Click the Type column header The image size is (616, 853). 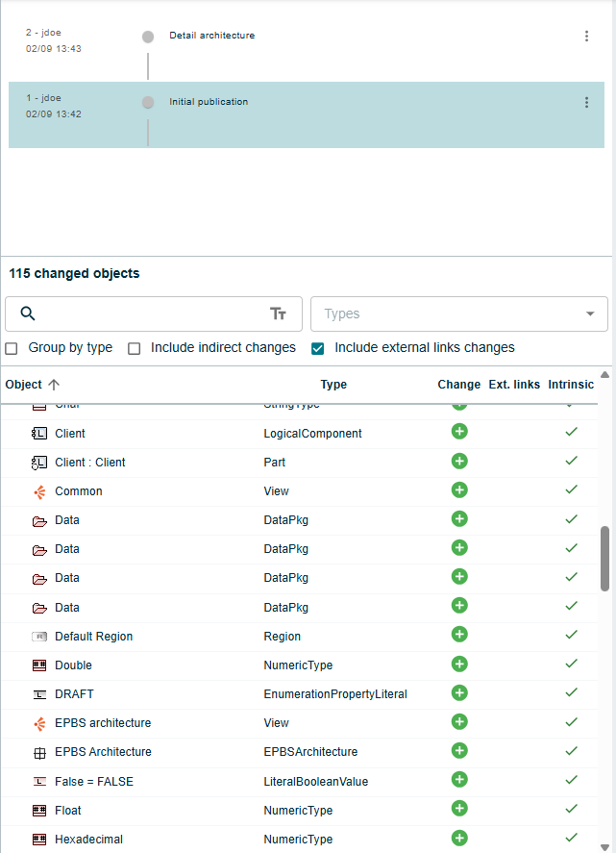click(x=333, y=385)
